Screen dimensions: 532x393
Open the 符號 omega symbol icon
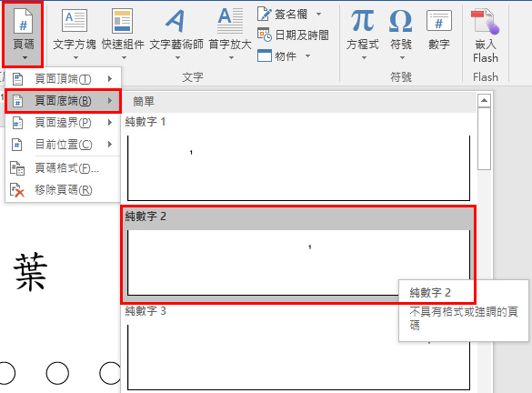click(401, 21)
